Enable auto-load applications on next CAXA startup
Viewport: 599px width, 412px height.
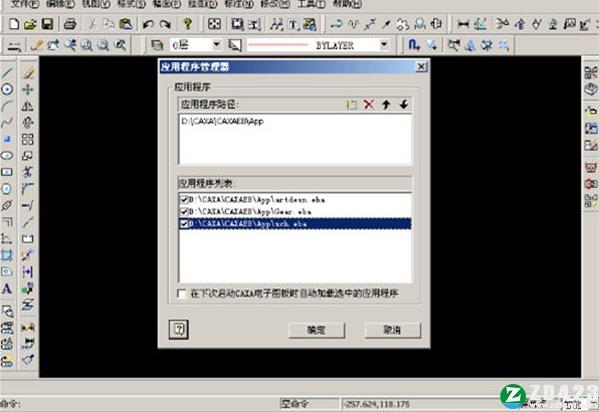[x=182, y=294]
